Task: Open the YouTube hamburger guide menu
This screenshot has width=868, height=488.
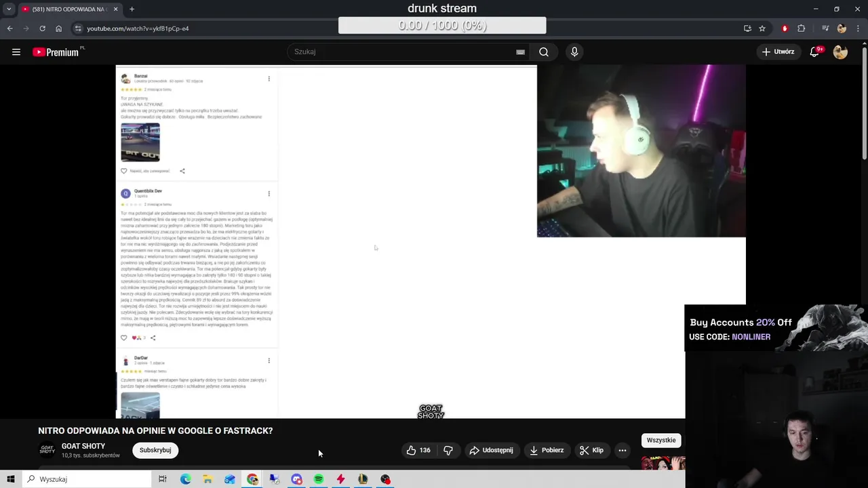Action: coord(16,52)
